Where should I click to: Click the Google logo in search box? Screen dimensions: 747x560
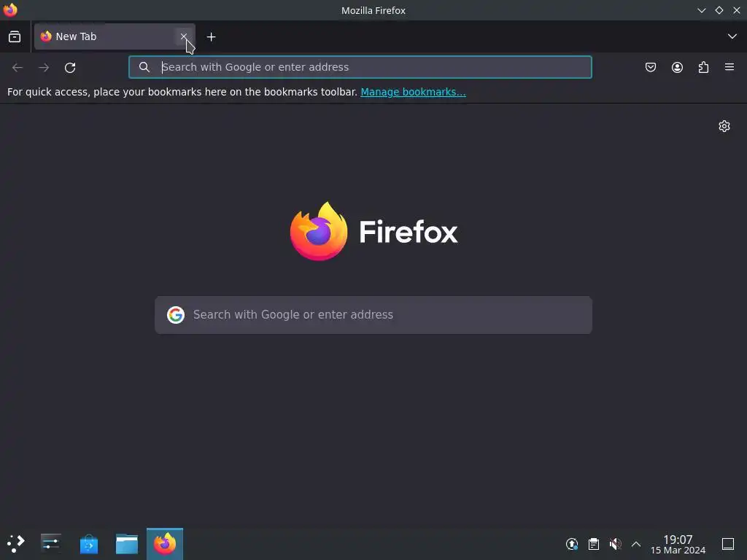tap(176, 315)
